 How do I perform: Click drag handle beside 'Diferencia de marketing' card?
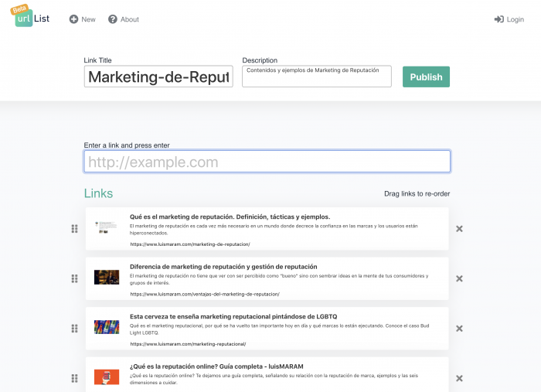click(75, 278)
